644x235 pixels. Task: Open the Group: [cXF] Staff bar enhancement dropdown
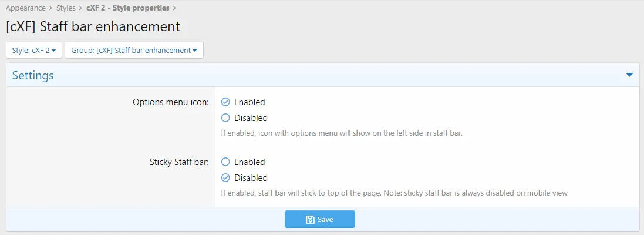pyautogui.click(x=134, y=51)
